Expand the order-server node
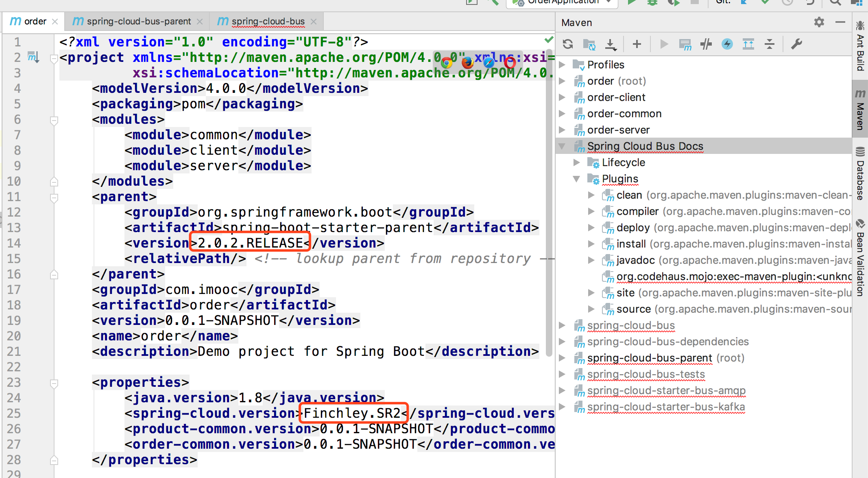 click(562, 129)
